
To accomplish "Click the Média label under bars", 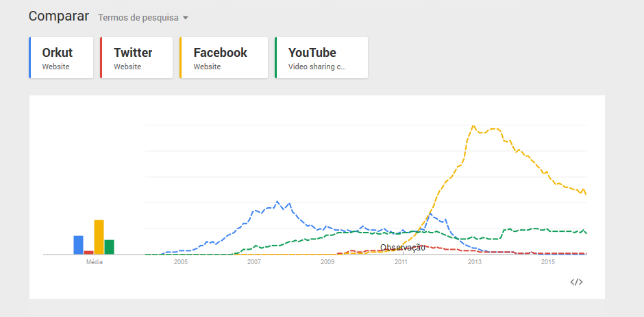I will coord(94,262).
